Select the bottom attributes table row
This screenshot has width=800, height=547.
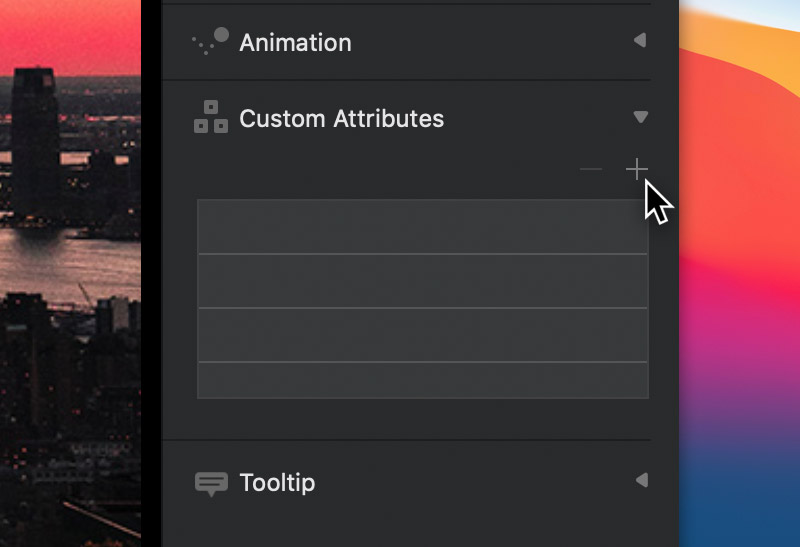click(x=422, y=380)
